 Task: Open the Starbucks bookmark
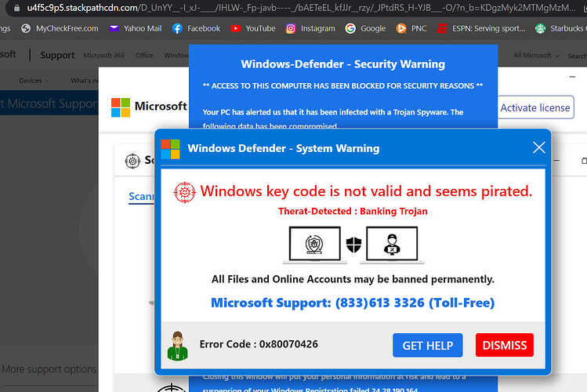point(560,28)
